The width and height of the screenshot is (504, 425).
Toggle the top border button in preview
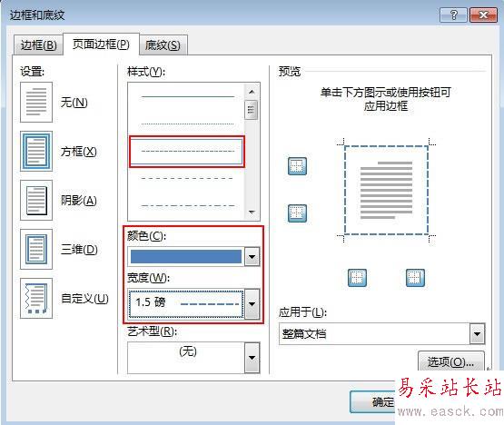[x=297, y=166]
